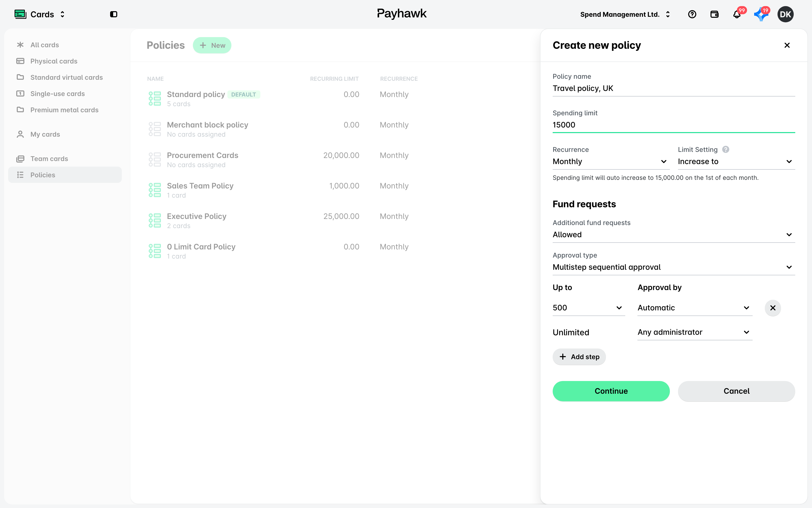Open the Up to 500 dropdown
Image resolution: width=812 pixels, height=508 pixels.
(588, 308)
